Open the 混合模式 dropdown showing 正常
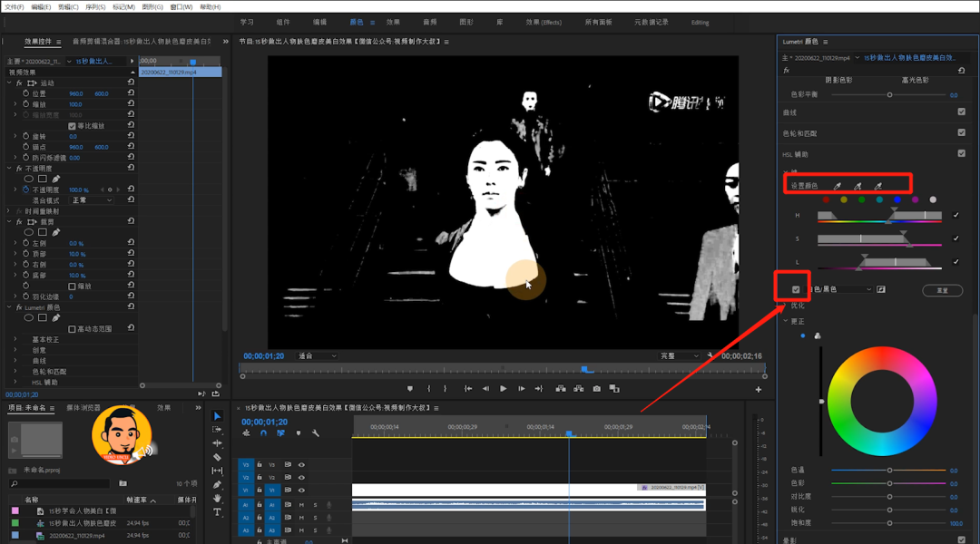Image resolution: width=980 pixels, height=544 pixels. pos(92,200)
